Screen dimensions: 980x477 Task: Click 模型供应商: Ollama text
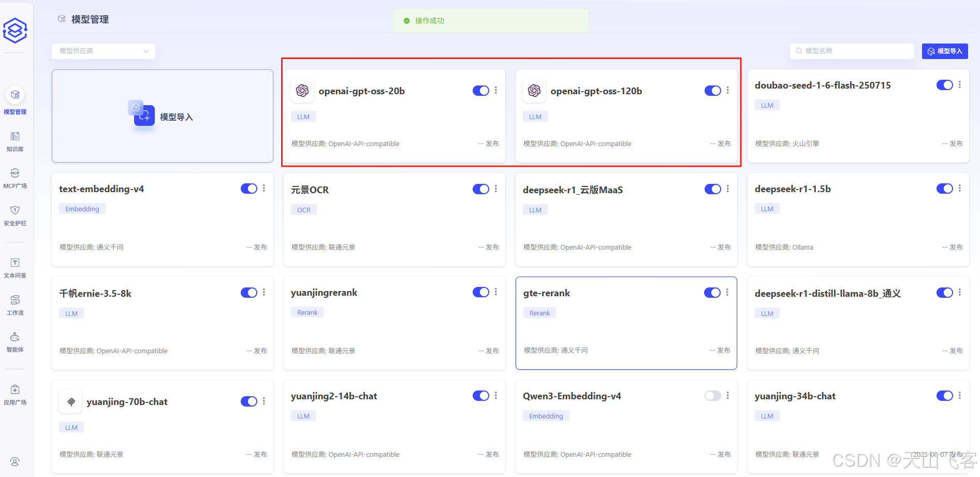784,247
